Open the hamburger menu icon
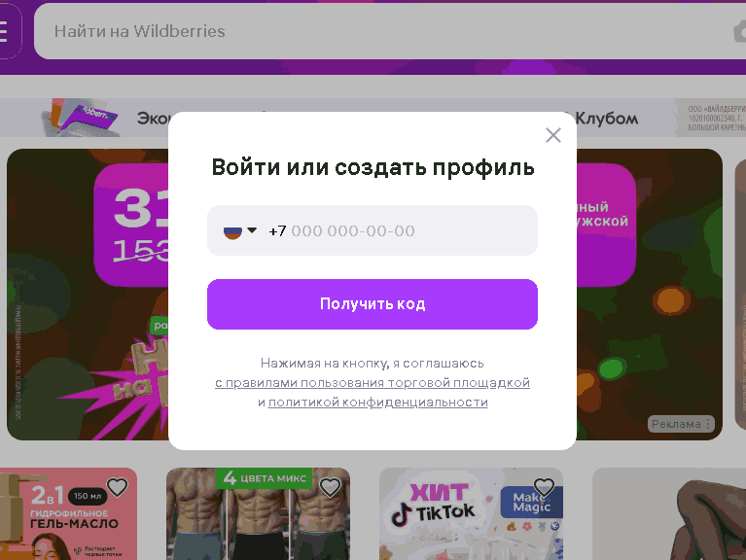 [5, 31]
